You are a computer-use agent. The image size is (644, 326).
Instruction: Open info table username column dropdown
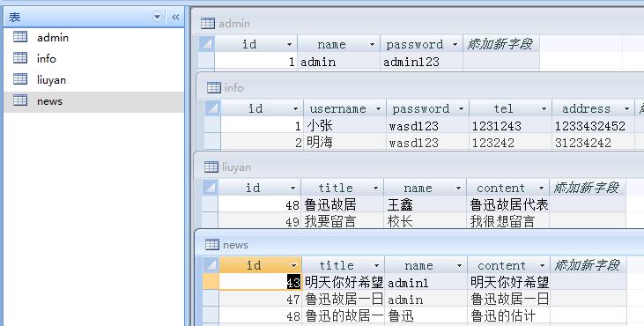click(378, 108)
